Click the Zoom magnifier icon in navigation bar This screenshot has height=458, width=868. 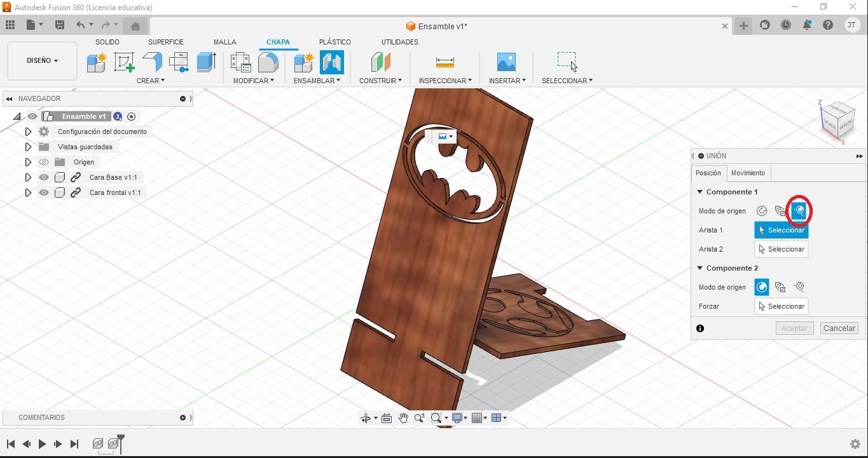click(x=419, y=418)
